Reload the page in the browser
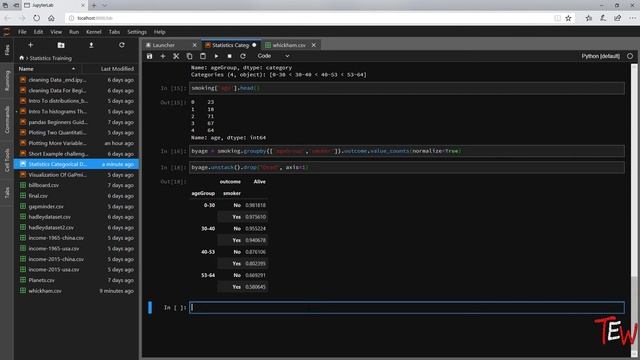The image size is (640, 360). click(36, 18)
